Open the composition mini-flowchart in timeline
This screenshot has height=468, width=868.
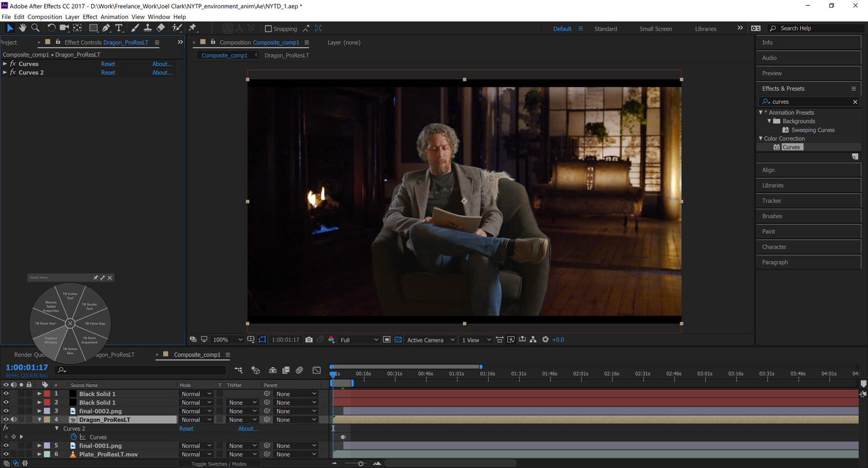point(239,370)
